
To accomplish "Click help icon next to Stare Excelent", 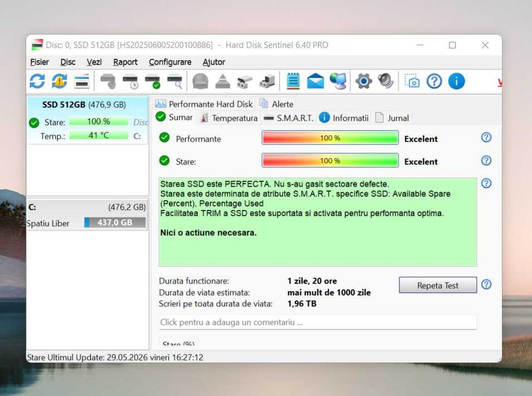I will click(486, 160).
